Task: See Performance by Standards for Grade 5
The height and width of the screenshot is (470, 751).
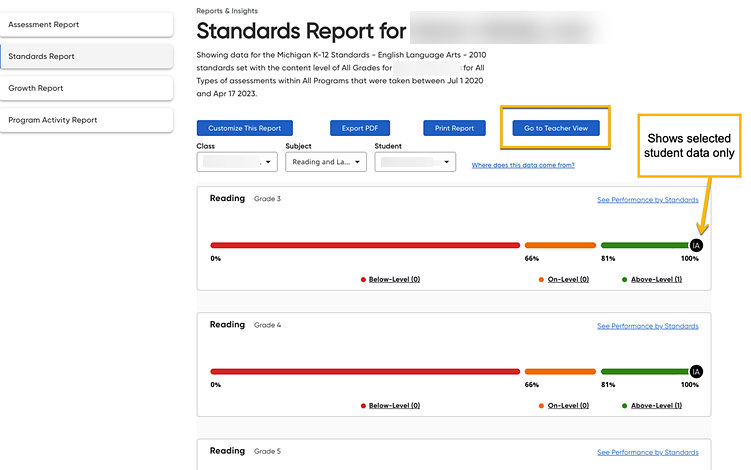Action: tap(648, 452)
